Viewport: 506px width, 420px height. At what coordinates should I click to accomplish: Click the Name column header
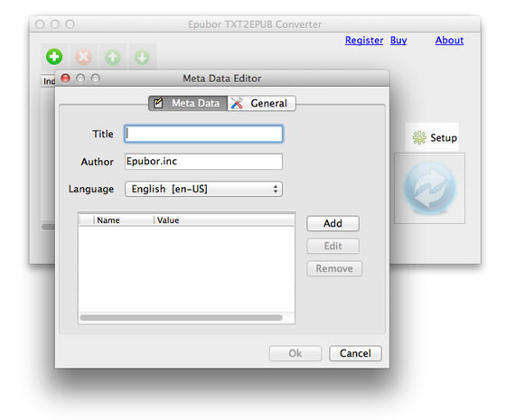click(x=124, y=220)
